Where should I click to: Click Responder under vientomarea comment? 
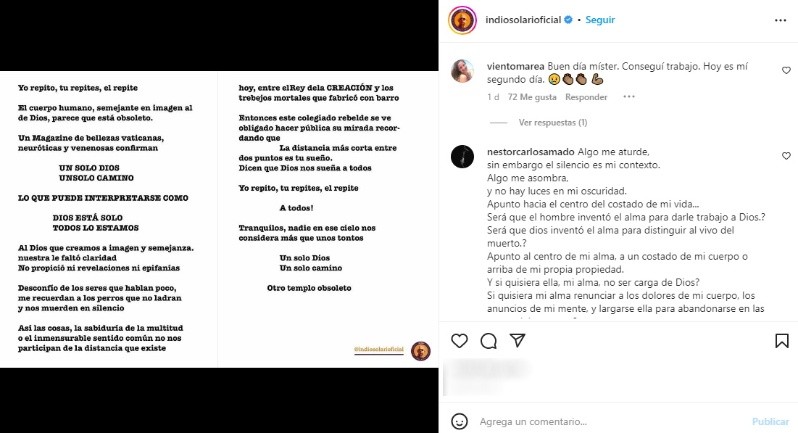586,97
